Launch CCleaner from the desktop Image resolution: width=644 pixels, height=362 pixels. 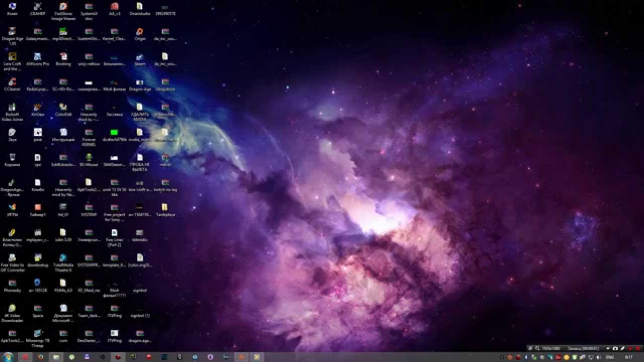pyautogui.click(x=12, y=84)
